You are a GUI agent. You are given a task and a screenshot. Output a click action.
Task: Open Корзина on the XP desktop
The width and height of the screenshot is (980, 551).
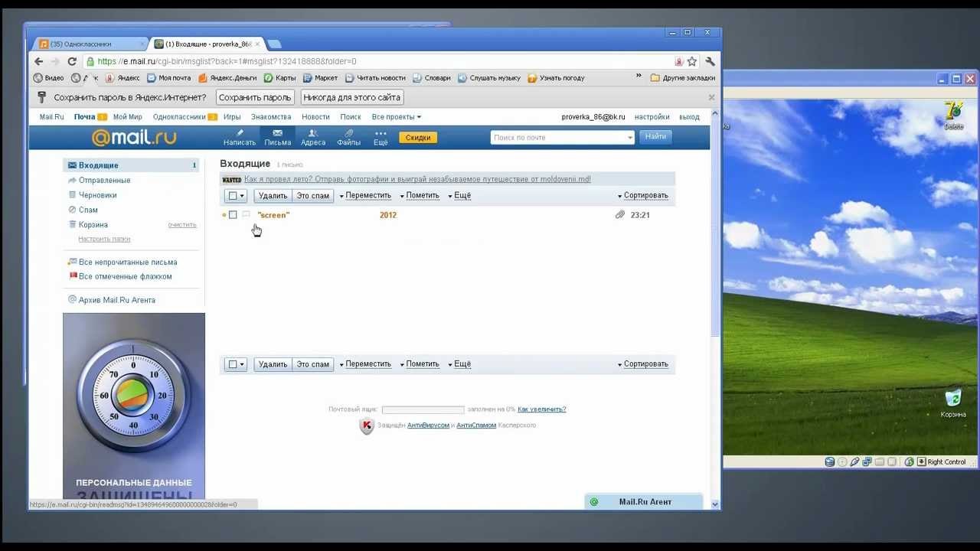click(x=953, y=404)
